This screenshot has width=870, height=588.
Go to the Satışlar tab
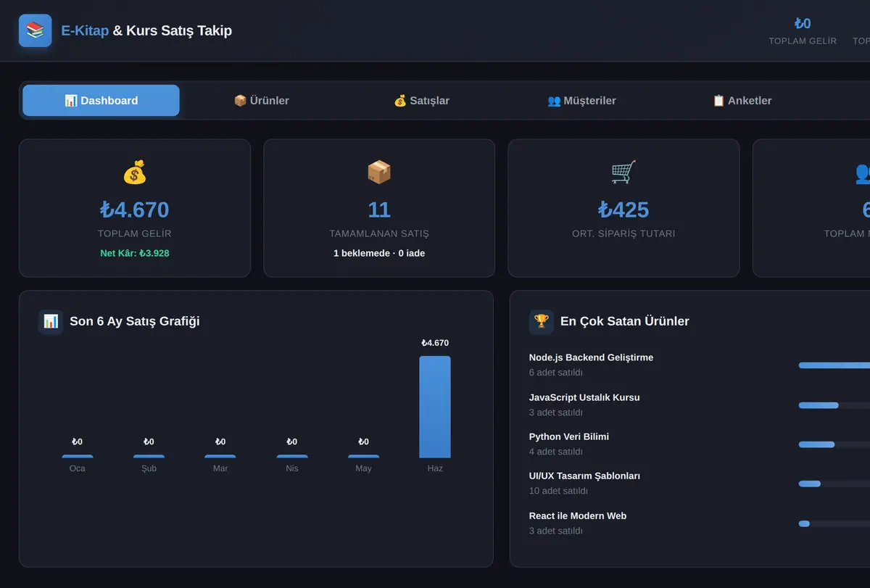click(421, 101)
